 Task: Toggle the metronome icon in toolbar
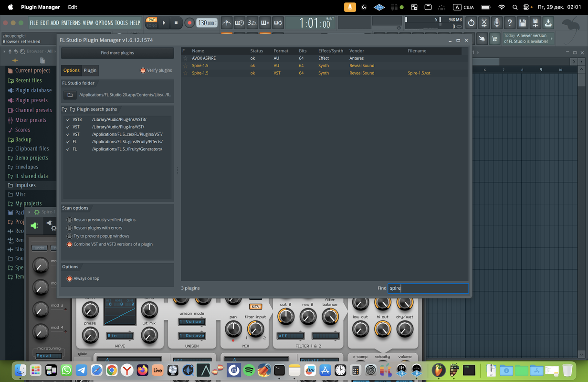point(227,22)
